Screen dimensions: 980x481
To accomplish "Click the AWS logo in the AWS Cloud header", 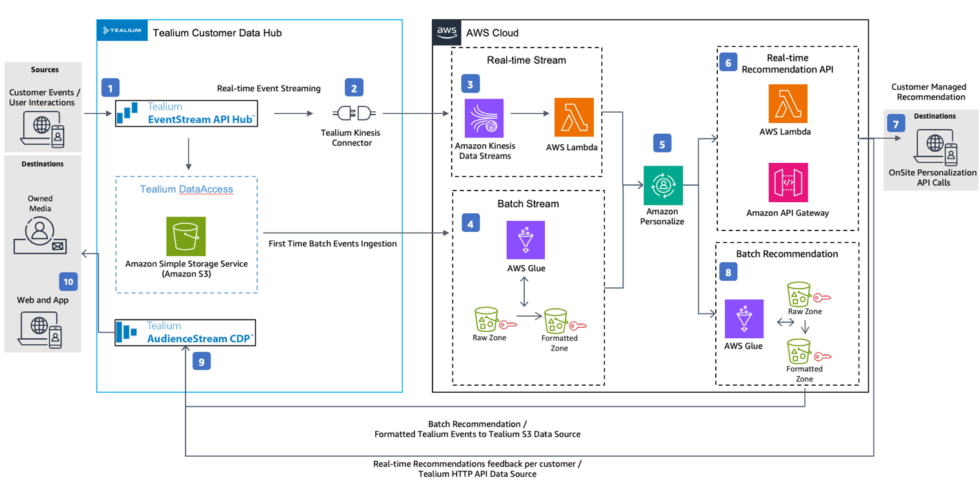I will tap(447, 32).
